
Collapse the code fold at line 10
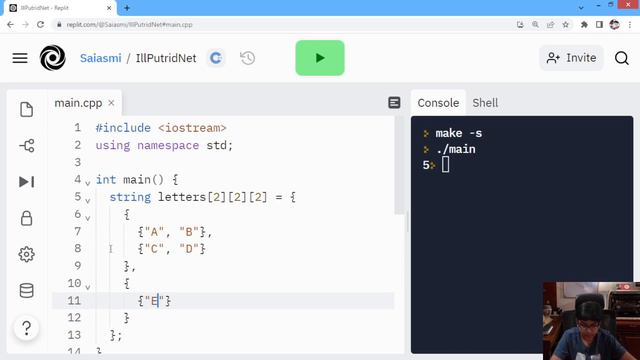(87, 287)
